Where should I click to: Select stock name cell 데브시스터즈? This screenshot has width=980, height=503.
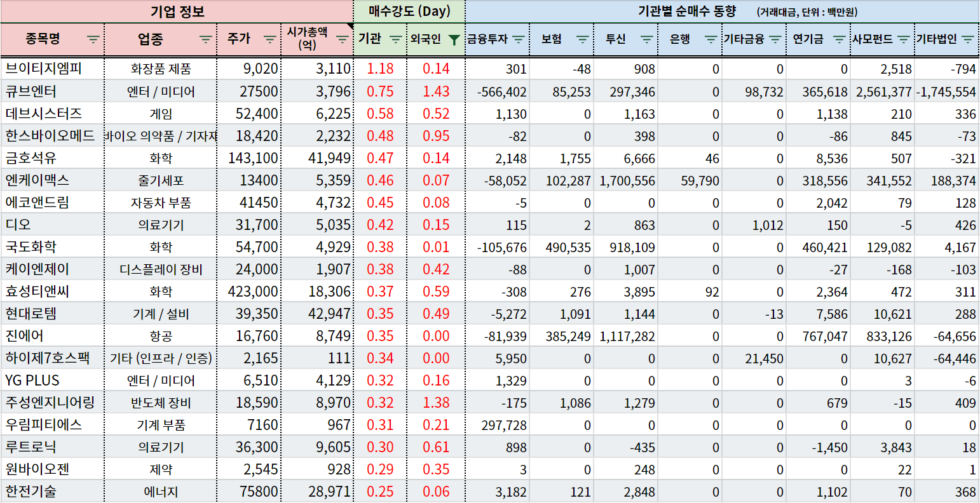(53, 113)
